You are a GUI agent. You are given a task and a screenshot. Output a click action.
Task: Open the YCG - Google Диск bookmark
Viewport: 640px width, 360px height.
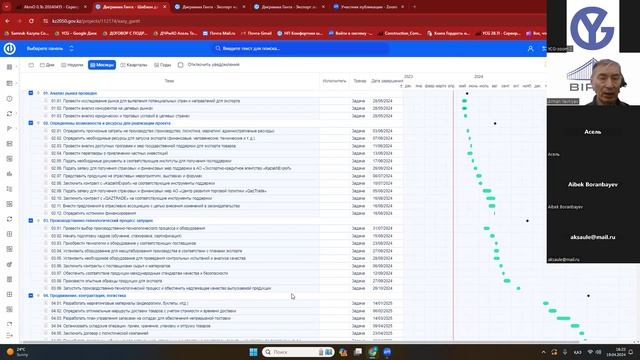pyautogui.click(x=76, y=33)
